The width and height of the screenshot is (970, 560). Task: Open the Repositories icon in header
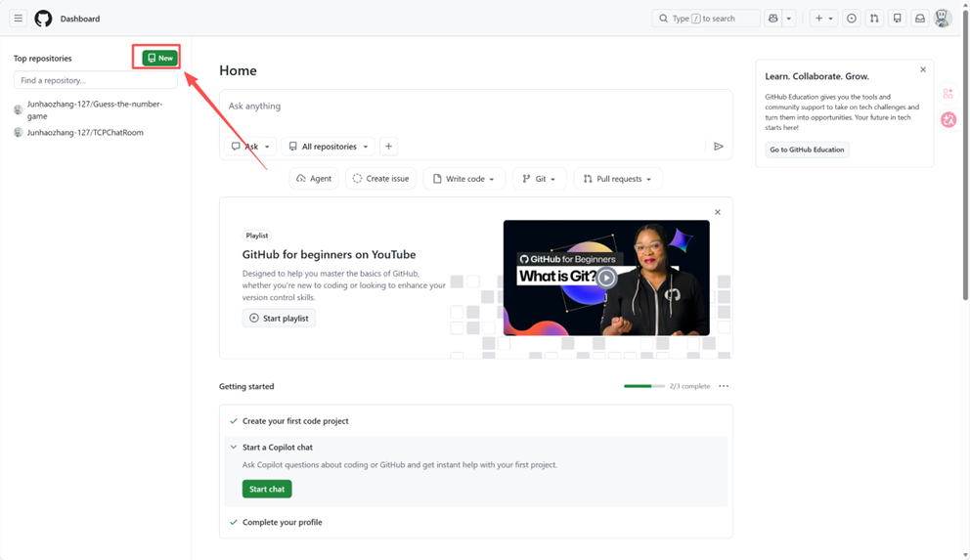[897, 19]
